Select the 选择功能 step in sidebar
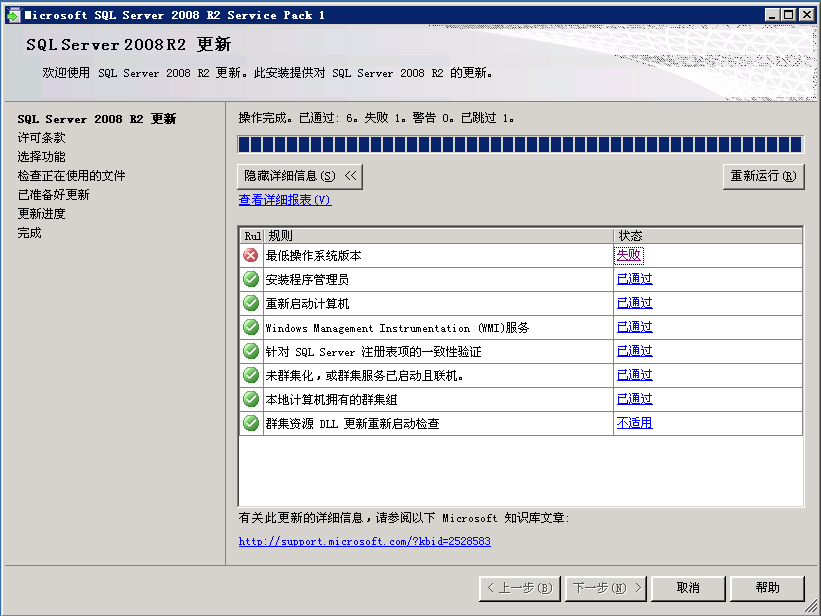This screenshot has width=821, height=616. tap(41, 157)
